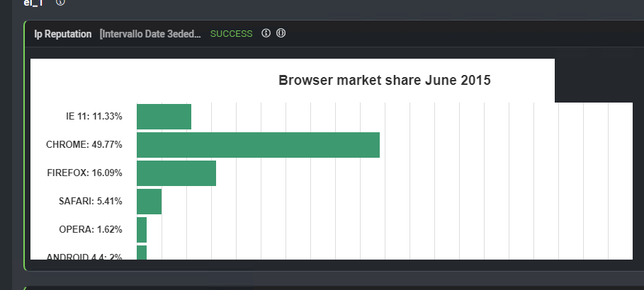Click the info icon immediately after SUCCESS

tap(266, 33)
